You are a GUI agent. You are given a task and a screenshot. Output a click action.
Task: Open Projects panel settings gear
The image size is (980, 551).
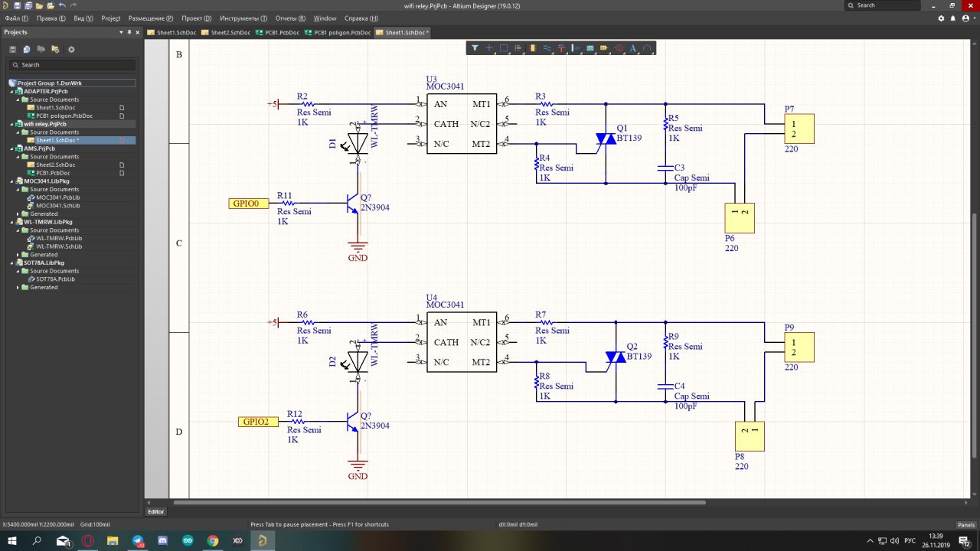(71, 49)
